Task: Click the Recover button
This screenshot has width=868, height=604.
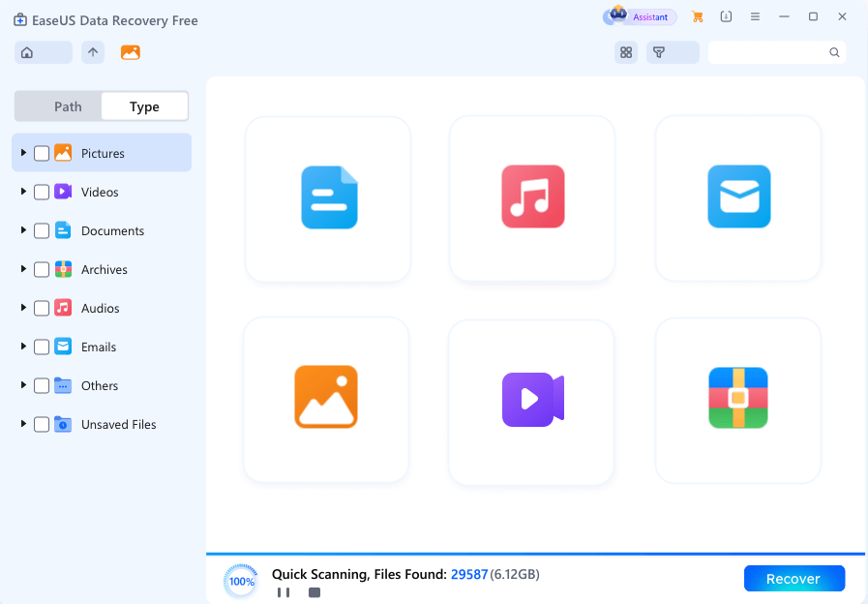Action: [793, 579]
